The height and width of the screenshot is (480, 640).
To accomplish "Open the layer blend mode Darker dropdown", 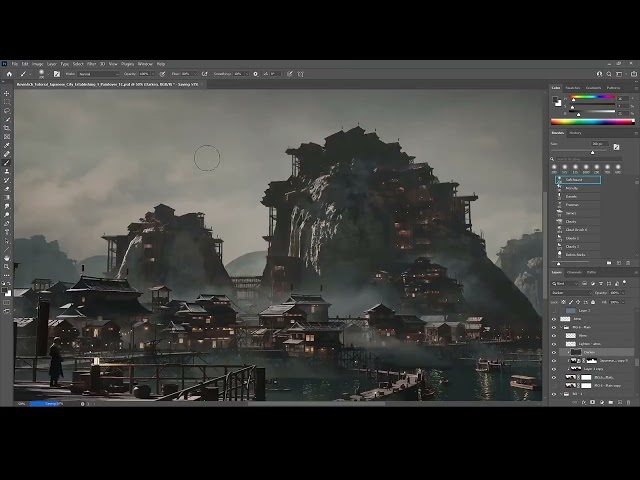I will tap(571, 293).
